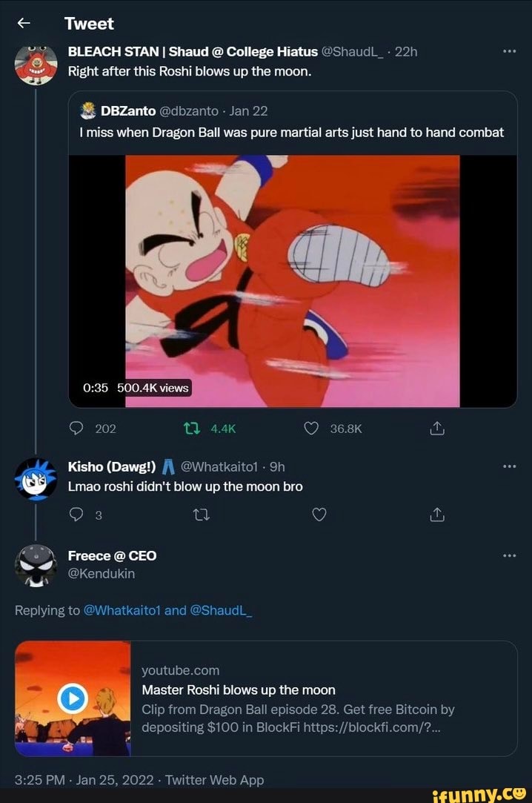This screenshot has height=803, width=532.
Task: Share Kisho's reply tweet
Action: pyautogui.click(x=436, y=515)
